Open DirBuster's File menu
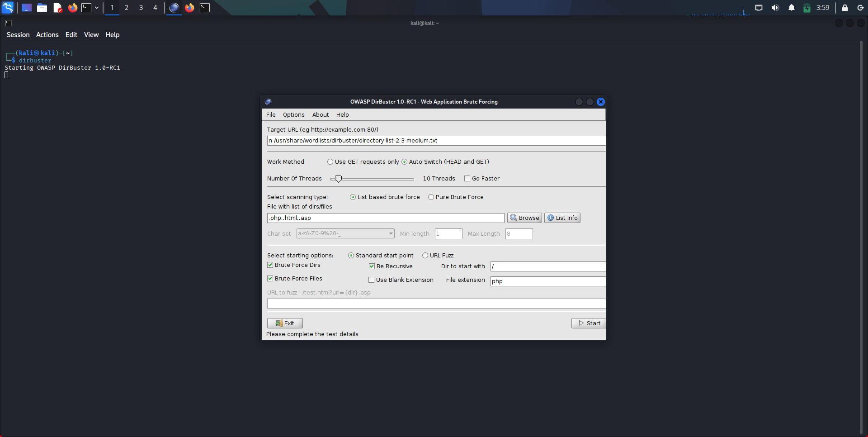868x437 pixels. tap(271, 115)
